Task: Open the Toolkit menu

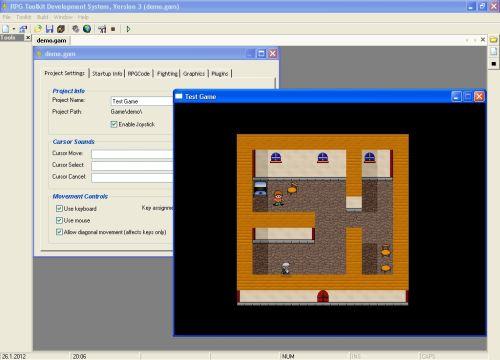Action: [x=23, y=17]
